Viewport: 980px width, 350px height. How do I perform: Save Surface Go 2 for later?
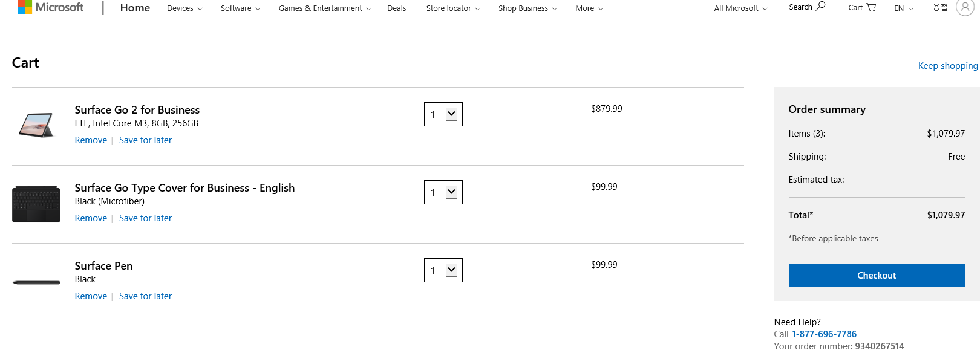coord(145,140)
